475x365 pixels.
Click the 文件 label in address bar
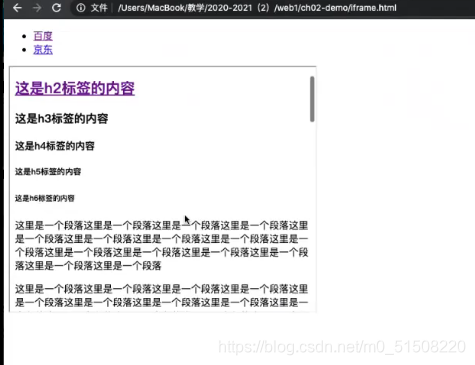point(99,8)
